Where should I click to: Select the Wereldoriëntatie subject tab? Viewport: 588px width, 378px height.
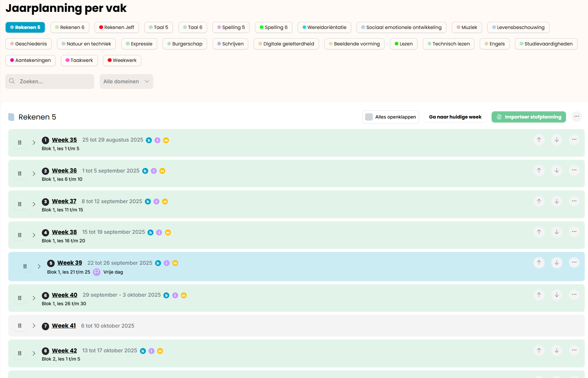pos(324,27)
